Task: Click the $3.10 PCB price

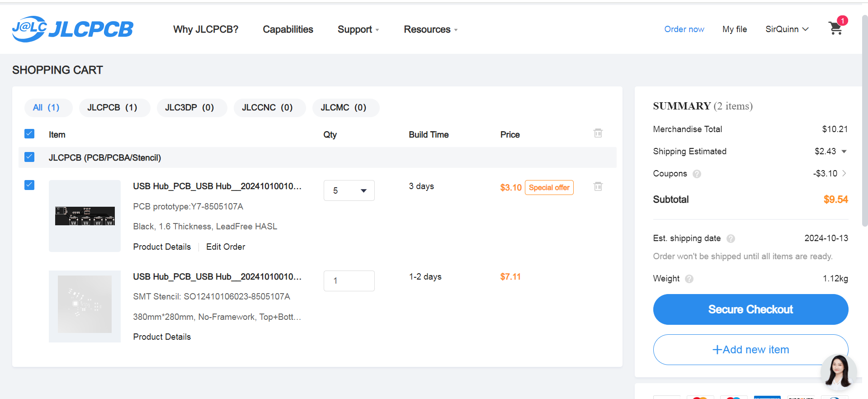Action: pos(511,188)
